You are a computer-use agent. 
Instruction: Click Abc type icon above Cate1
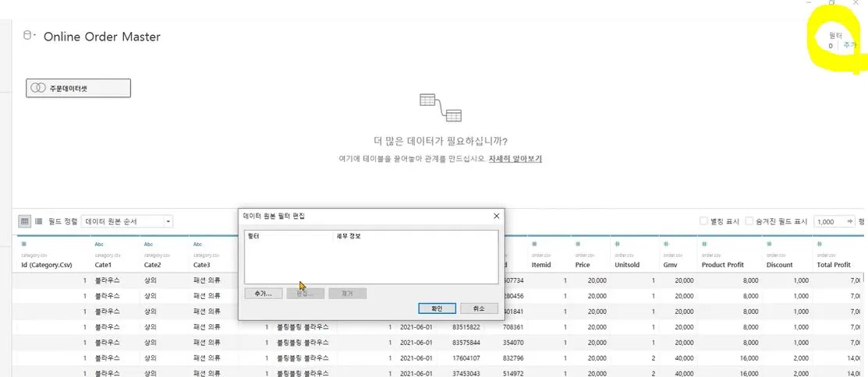[100, 244]
